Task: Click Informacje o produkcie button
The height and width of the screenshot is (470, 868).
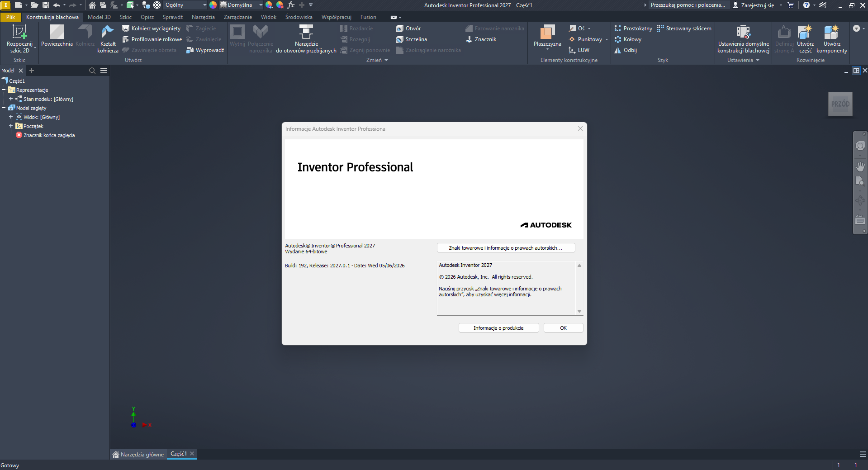Action: [x=498, y=328]
